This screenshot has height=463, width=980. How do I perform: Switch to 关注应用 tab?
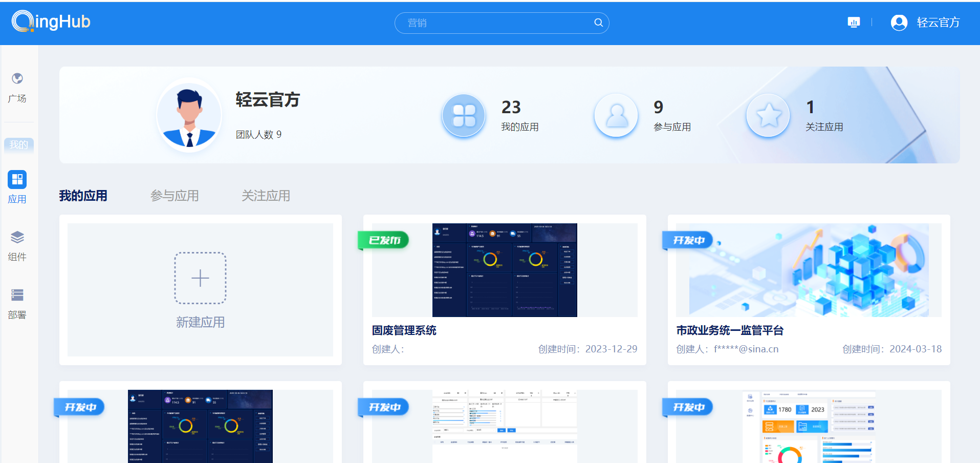[x=266, y=196]
